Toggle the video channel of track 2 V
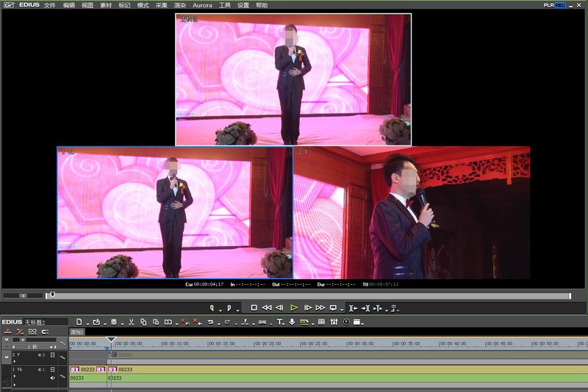Viewport: 588px width, 392px height. pyautogui.click(x=52, y=355)
